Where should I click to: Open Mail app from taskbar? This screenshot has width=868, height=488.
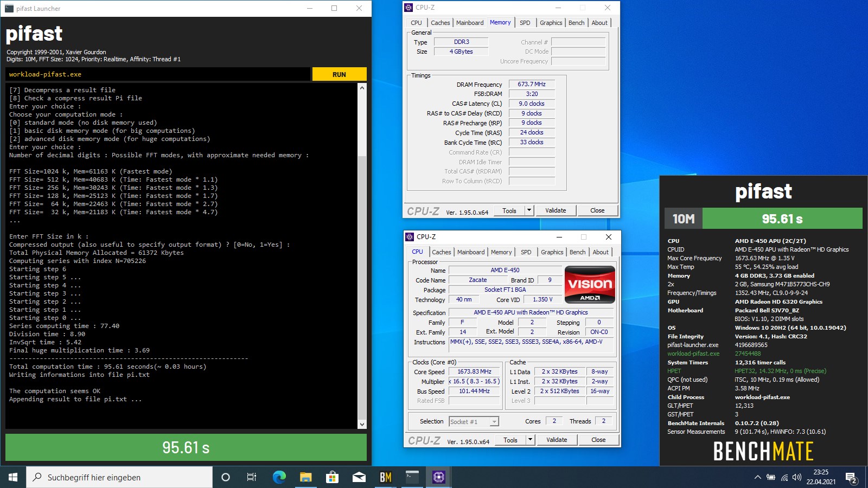tap(359, 477)
